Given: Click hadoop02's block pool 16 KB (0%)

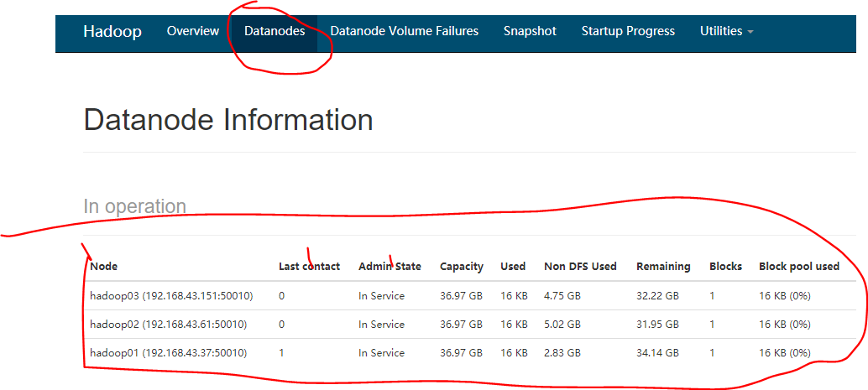Looking at the screenshot, I should tap(784, 325).
